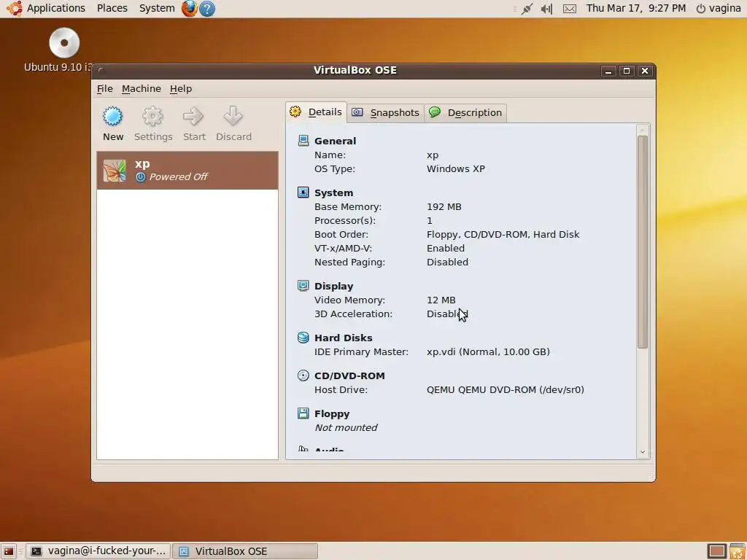The height and width of the screenshot is (560, 747).
Task: Click the General section icon
Action: tap(303, 141)
